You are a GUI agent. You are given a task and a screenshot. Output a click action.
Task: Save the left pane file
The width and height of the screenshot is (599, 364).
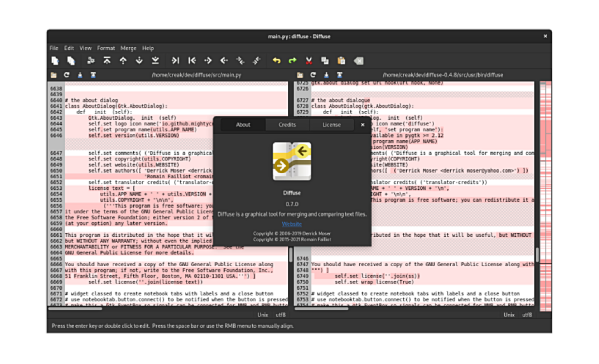[x=80, y=75]
